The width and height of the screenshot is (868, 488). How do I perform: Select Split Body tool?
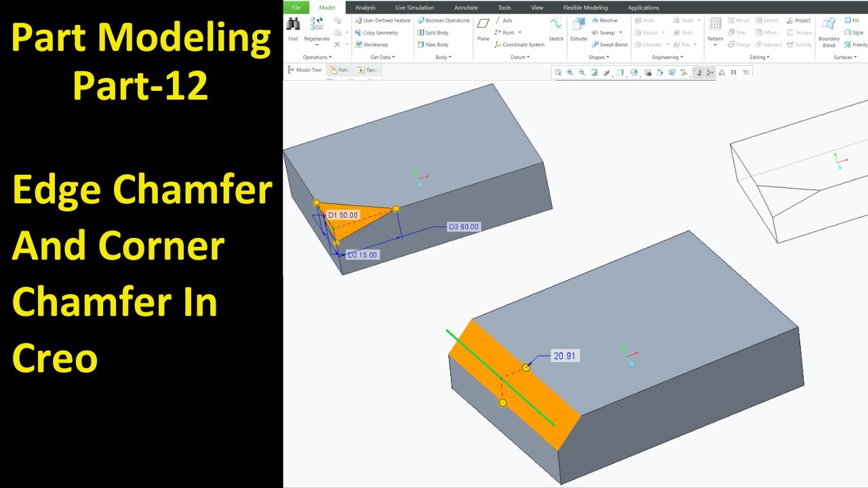pos(433,33)
